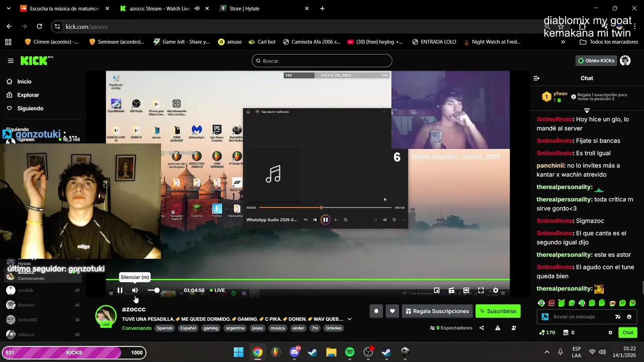
Task: Show hidden system tray icons
Action: click(547, 352)
